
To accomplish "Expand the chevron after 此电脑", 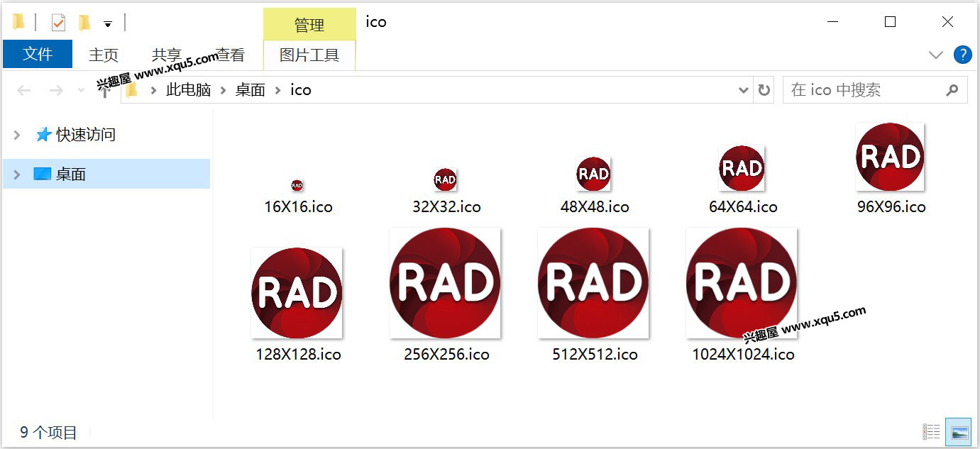I will pyautogui.click(x=223, y=91).
